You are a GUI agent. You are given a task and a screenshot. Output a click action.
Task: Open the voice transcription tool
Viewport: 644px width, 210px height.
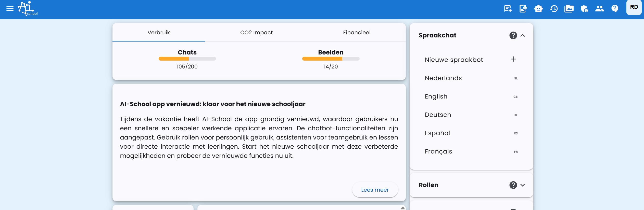coord(523,9)
